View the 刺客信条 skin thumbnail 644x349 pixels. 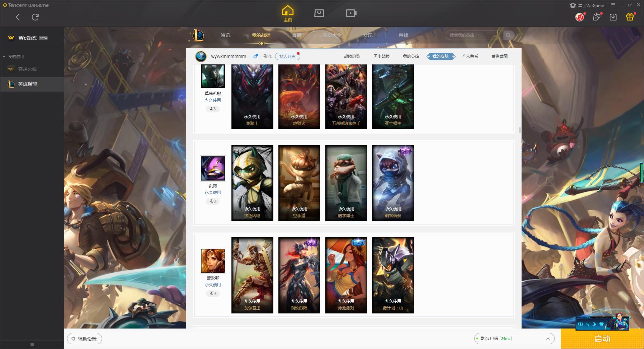click(393, 183)
